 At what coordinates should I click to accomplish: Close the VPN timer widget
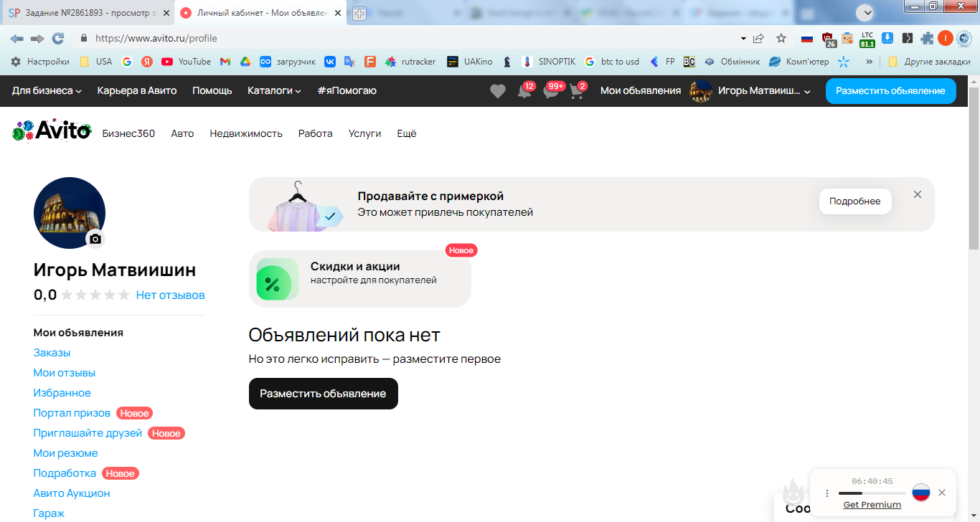[942, 493]
